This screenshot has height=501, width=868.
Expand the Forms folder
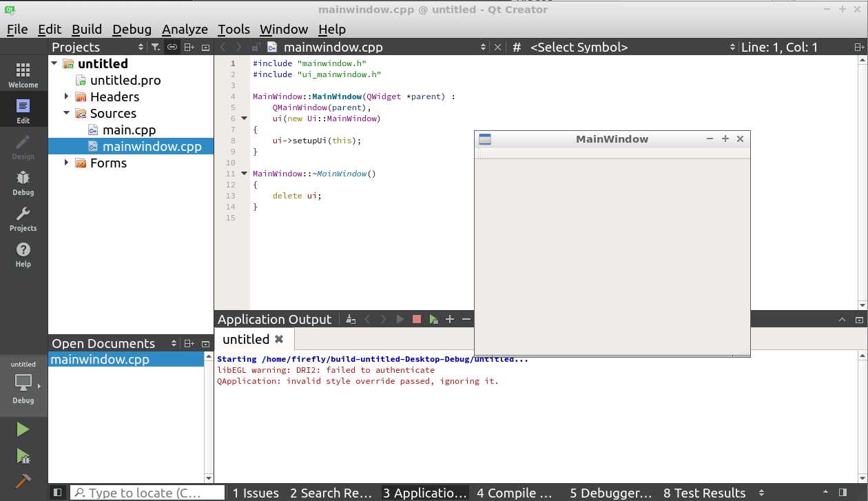coord(67,163)
